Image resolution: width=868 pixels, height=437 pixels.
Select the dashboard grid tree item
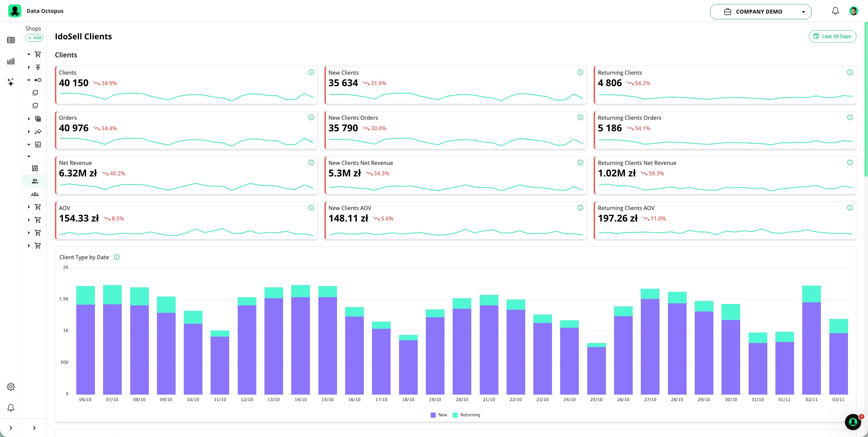[35, 168]
